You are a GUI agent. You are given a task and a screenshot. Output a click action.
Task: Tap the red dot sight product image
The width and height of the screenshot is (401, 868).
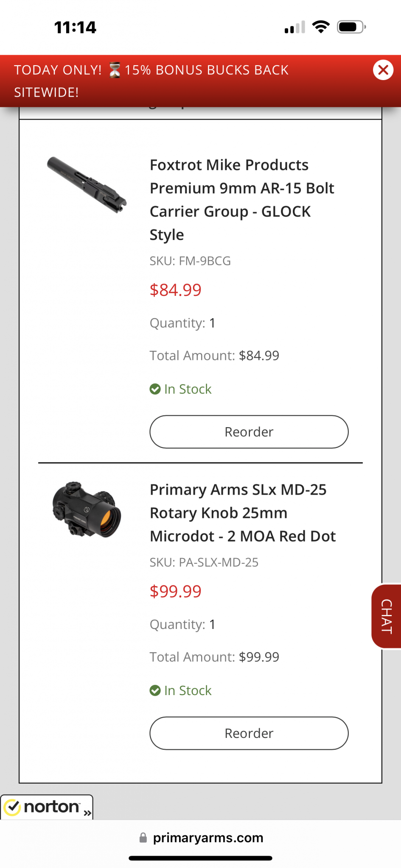click(87, 509)
